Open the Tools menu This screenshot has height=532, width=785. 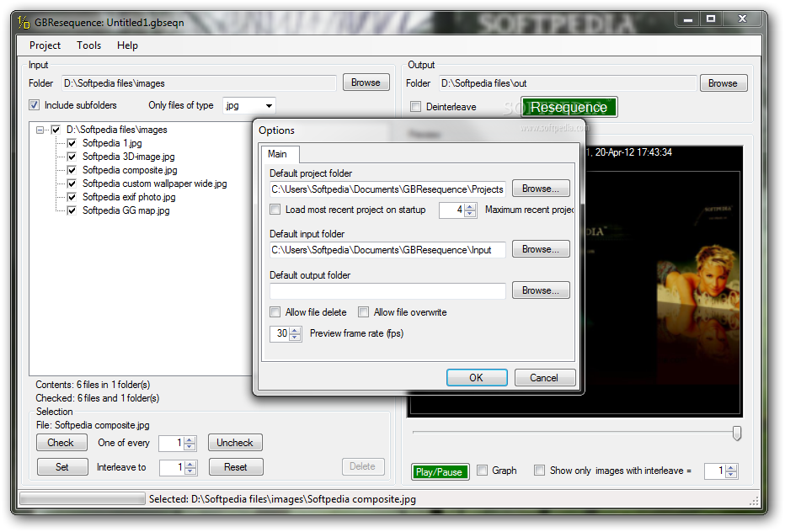pos(89,45)
